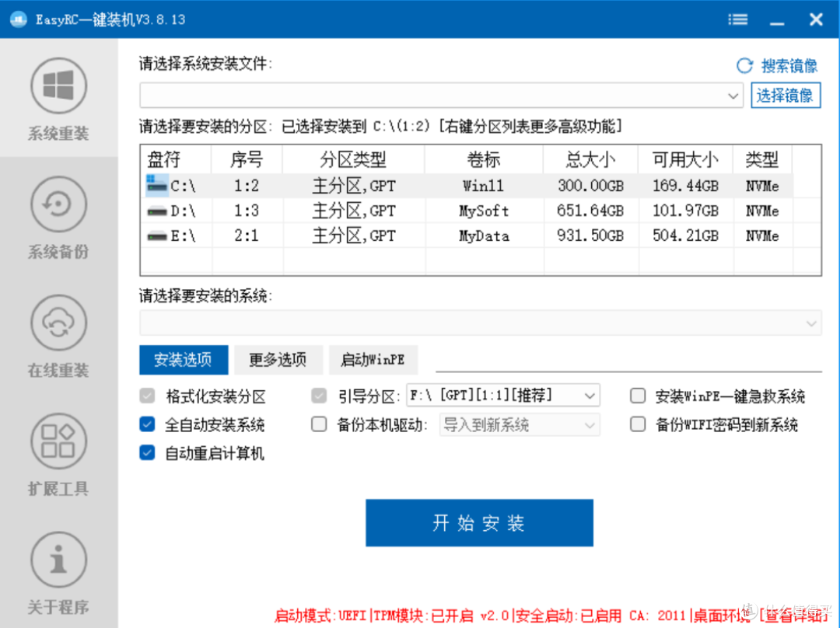The image size is (840, 628).
Task: Click the 可用大小 column header
Action: tap(685, 159)
